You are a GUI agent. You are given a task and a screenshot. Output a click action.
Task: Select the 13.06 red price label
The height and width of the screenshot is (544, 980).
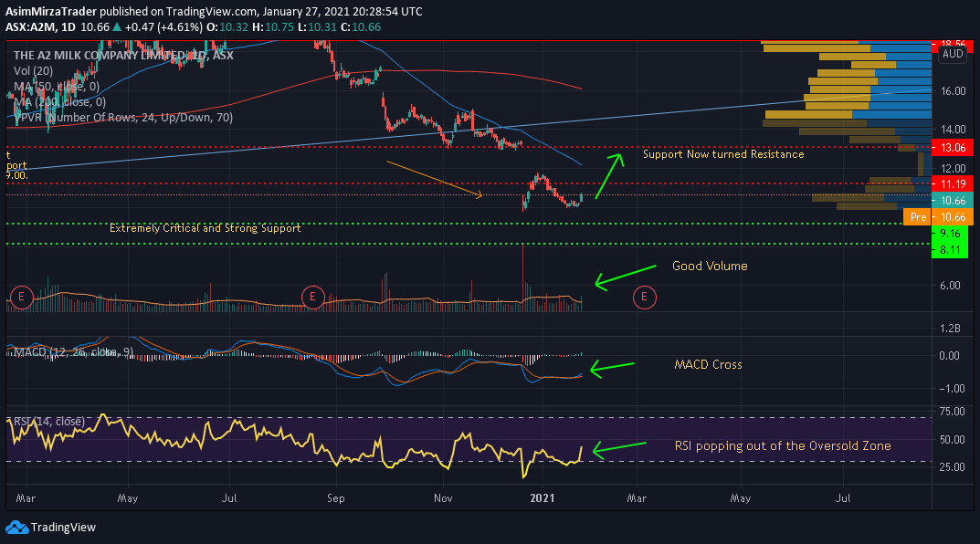pyautogui.click(x=953, y=148)
